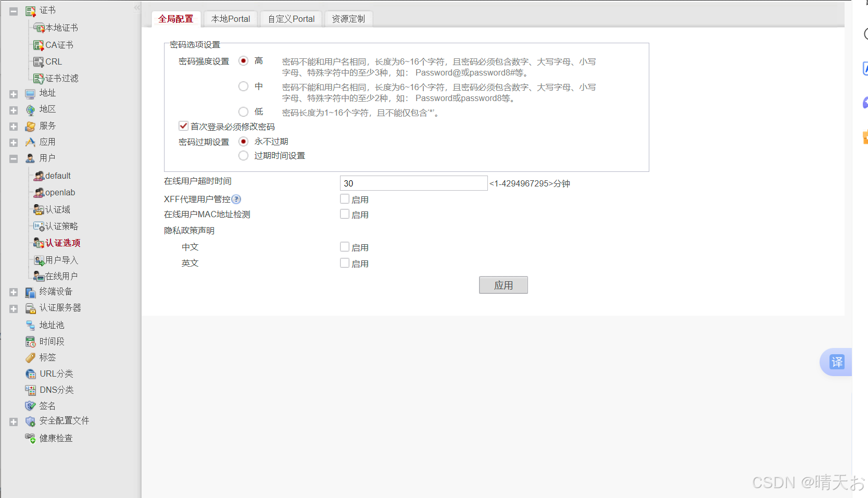Click the 标签 tag icon
This screenshot has width=868, height=498.
pyautogui.click(x=30, y=357)
